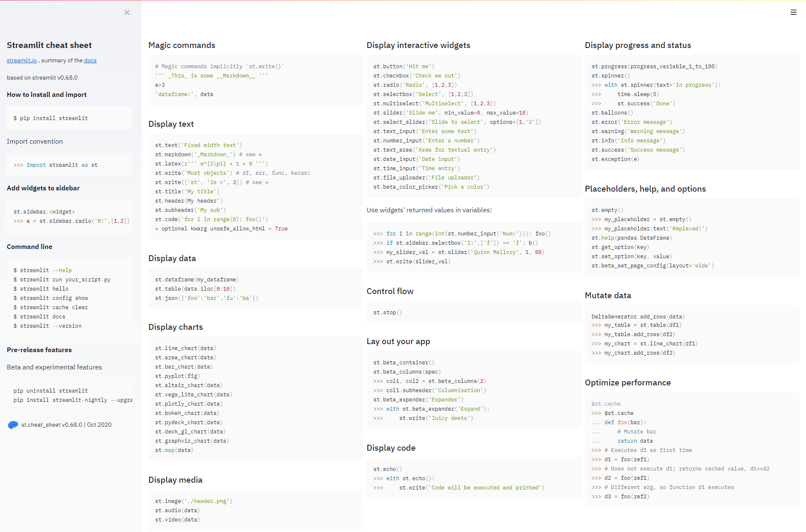Image resolution: width=806 pixels, height=532 pixels.
Task: Close the sidebar with the X icon
Action: pos(127,13)
